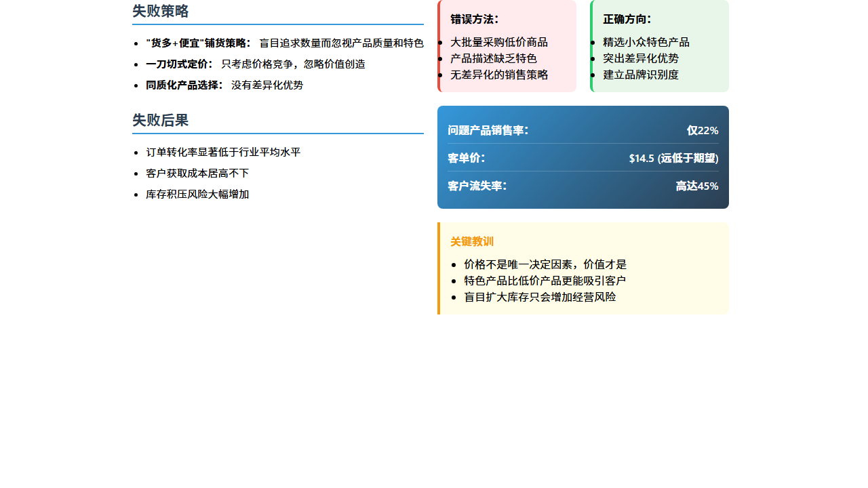Click 产品描述缺乏特色 item
Viewport: 868px width, 488px height.
click(x=494, y=58)
